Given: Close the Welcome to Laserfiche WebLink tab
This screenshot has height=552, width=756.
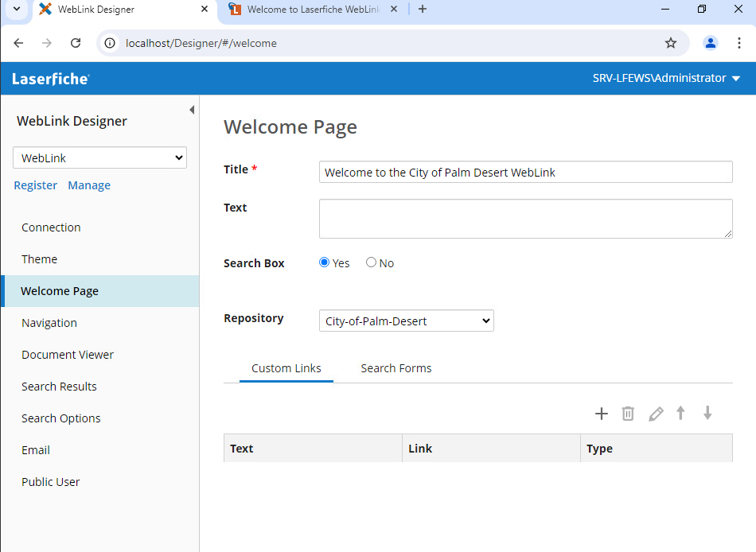Looking at the screenshot, I should tap(394, 9).
